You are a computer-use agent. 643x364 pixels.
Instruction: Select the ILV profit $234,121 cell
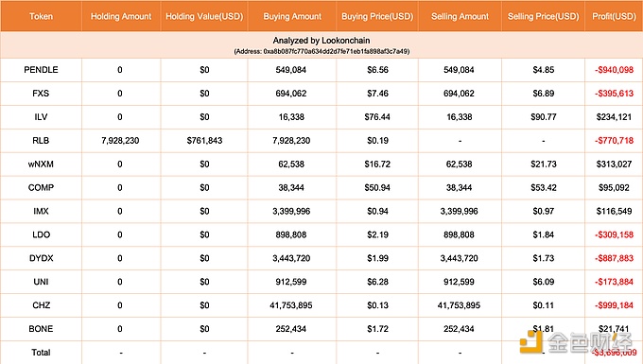tap(614, 117)
